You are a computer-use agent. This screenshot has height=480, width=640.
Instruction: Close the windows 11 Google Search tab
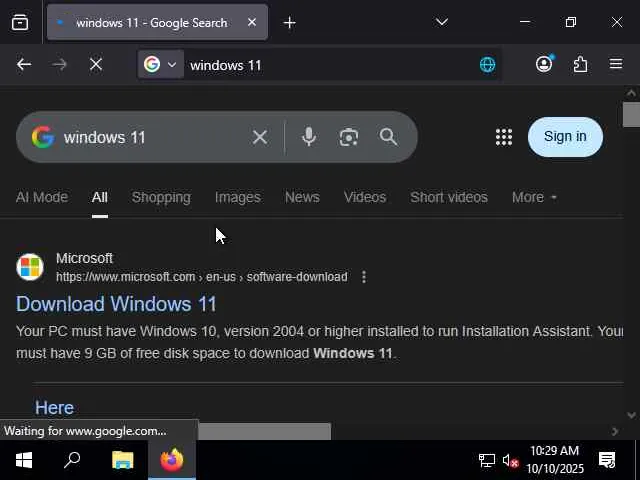coord(252,22)
